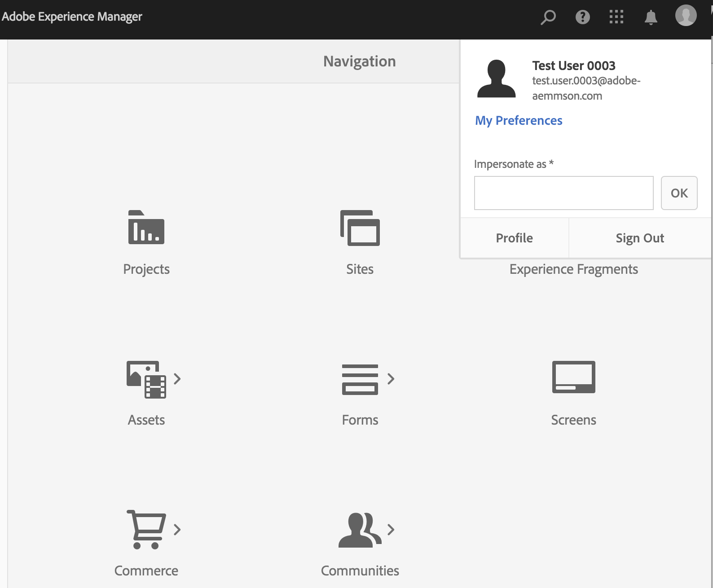Click the Communities label
The image size is (713, 588).
point(360,570)
